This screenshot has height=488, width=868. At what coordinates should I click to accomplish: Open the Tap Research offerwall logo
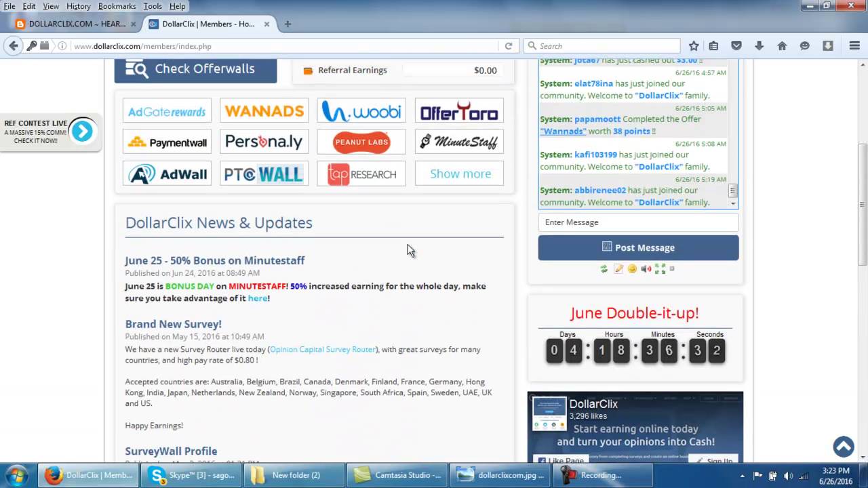[x=361, y=174]
